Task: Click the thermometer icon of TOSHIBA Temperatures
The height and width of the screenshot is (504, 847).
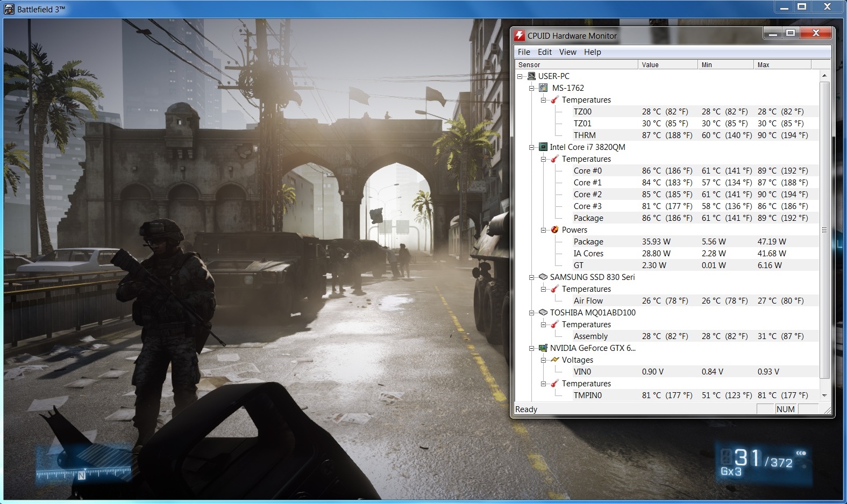Action: (x=555, y=325)
